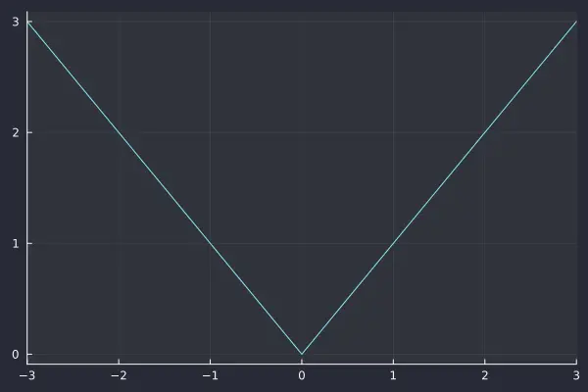Pick the curve point where x = 2 and y = 2

tap(484, 132)
